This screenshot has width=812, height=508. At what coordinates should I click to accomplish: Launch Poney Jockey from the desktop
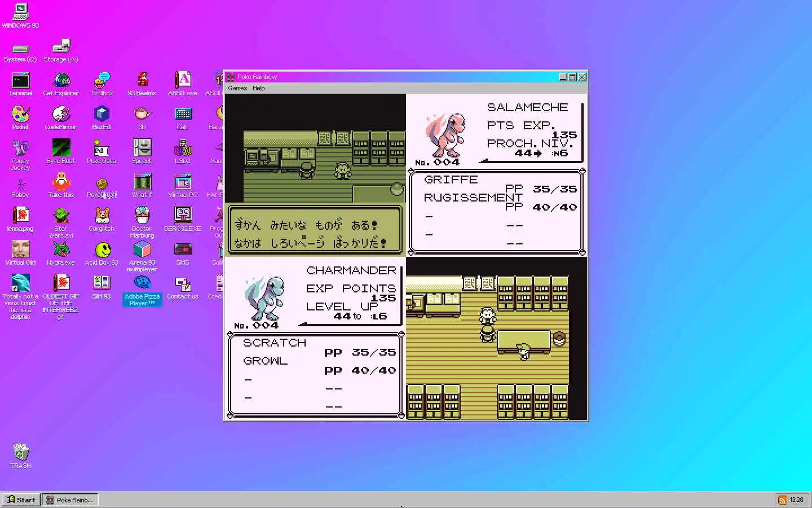pos(20,155)
